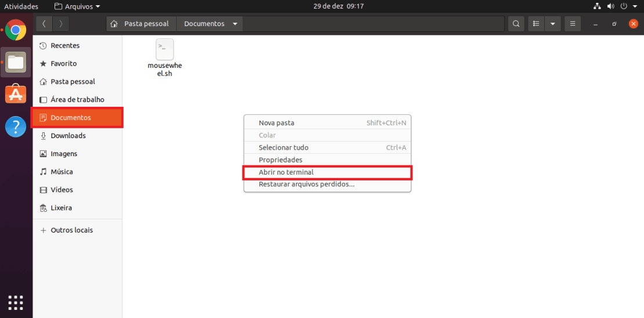Choose Selecionar tudo from context menu
Viewport: 644px width, 318px height.
[x=327, y=147]
